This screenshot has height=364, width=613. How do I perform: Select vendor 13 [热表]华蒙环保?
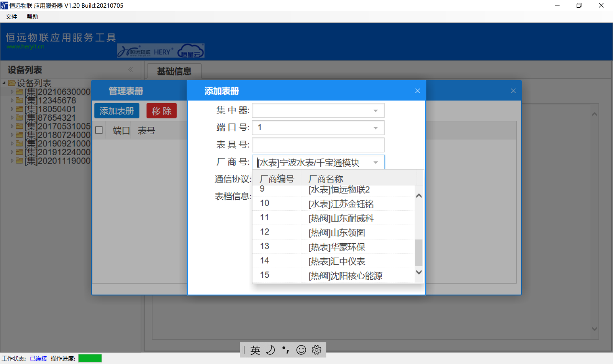pos(333,246)
